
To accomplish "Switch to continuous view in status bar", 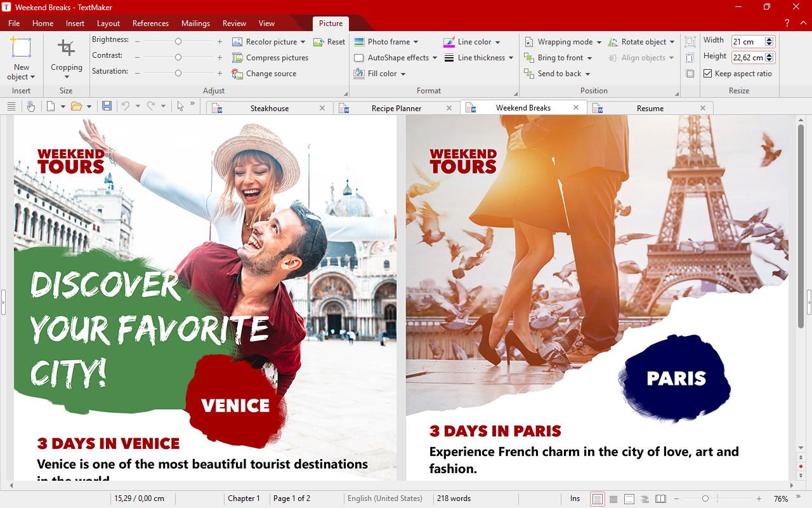I will pos(613,498).
